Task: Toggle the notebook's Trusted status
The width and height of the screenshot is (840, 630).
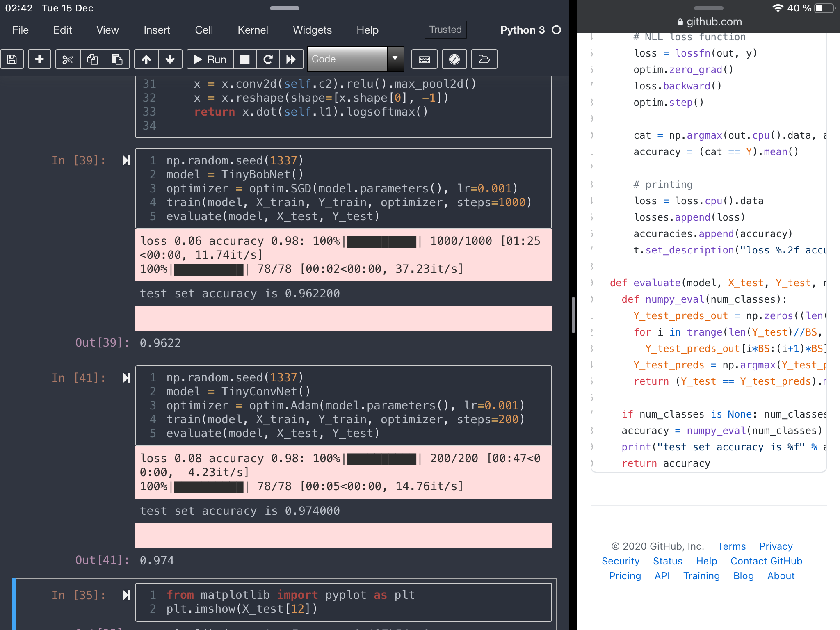Action: coord(445,30)
